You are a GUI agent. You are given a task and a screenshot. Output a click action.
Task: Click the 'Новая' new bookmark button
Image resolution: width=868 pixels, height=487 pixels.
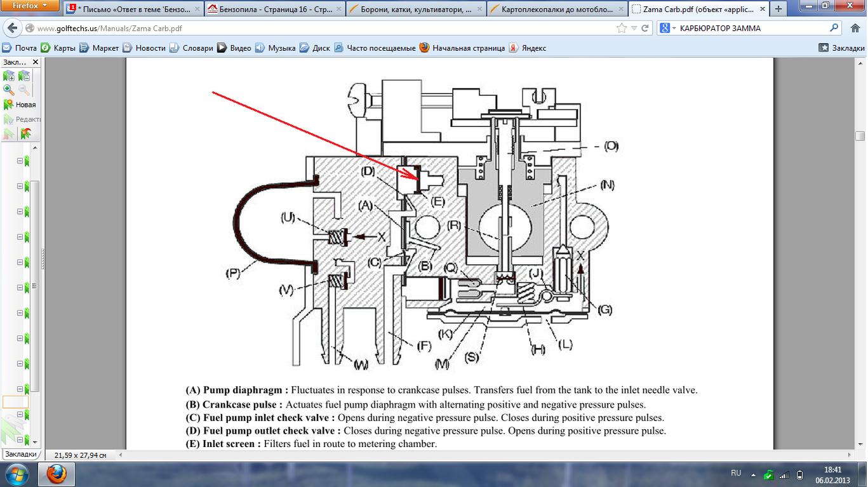20,105
